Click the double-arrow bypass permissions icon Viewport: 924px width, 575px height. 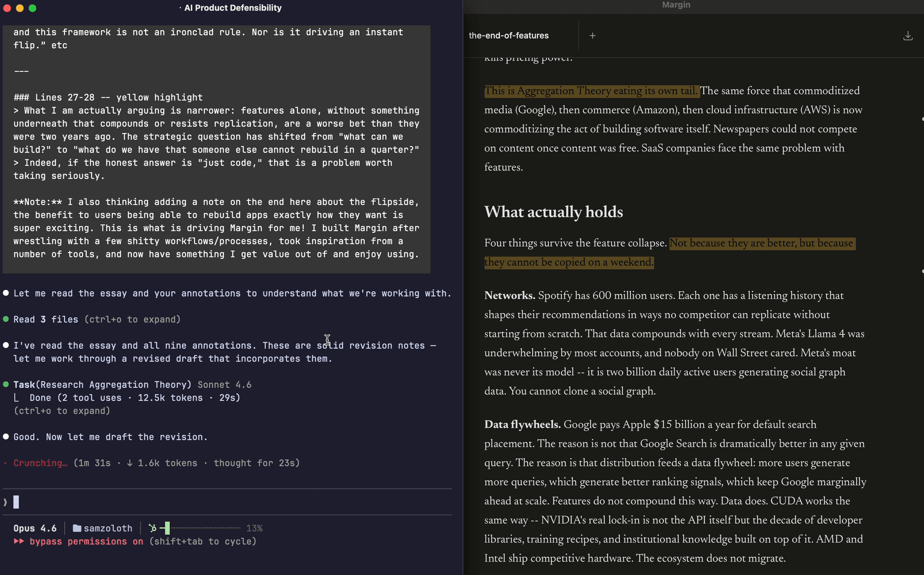pos(19,541)
